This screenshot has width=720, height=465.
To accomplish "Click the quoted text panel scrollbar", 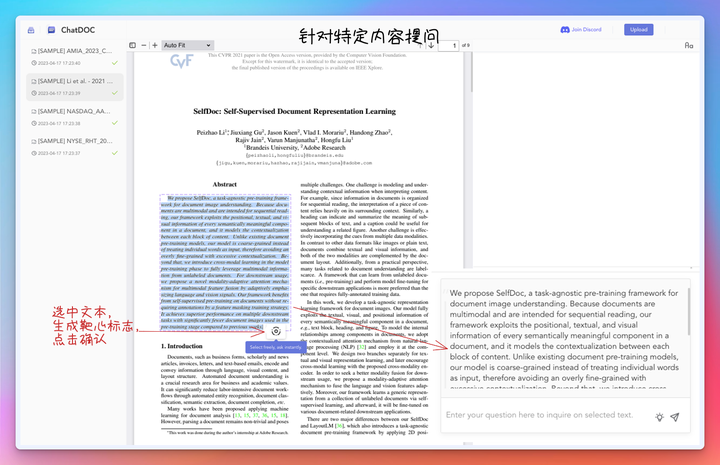I will (x=689, y=311).
